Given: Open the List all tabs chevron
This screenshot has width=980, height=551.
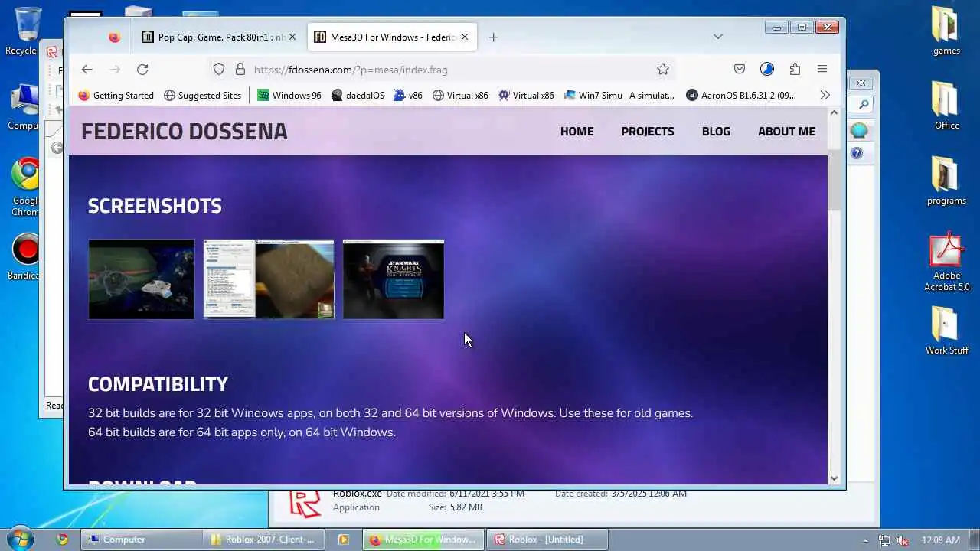Looking at the screenshot, I should [718, 37].
